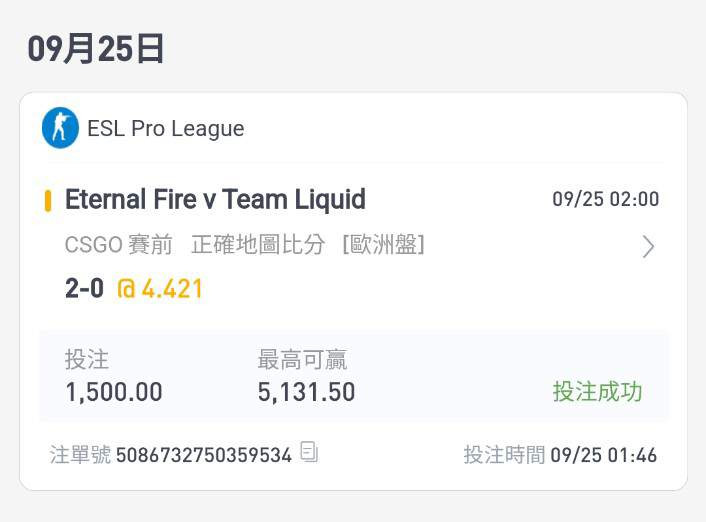Screen dimensions: 706x522
Task: Click the 09月25日 date header
Action: tap(95, 48)
